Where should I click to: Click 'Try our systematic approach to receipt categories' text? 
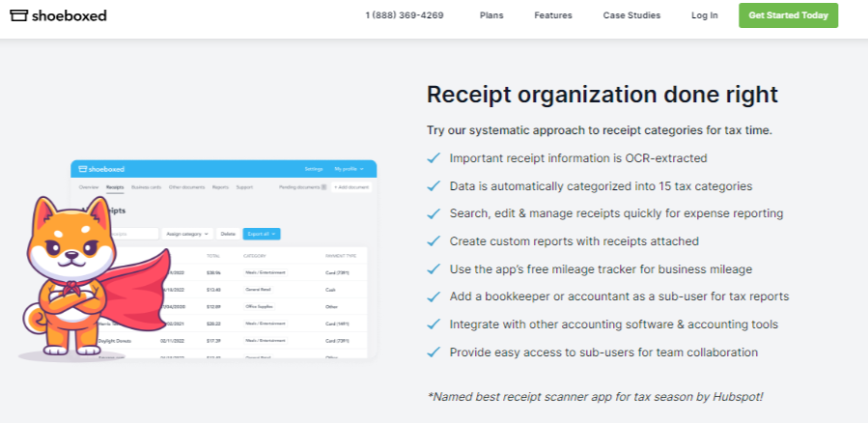599,130
